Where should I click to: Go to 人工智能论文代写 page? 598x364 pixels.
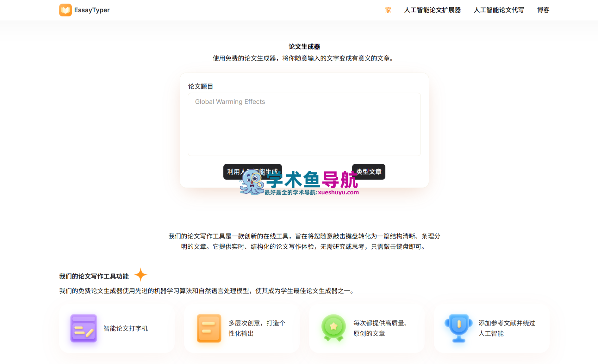[x=499, y=10]
